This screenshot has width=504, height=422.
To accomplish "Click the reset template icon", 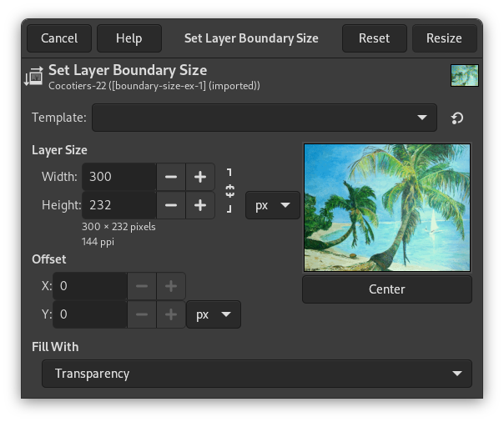I will point(457,118).
